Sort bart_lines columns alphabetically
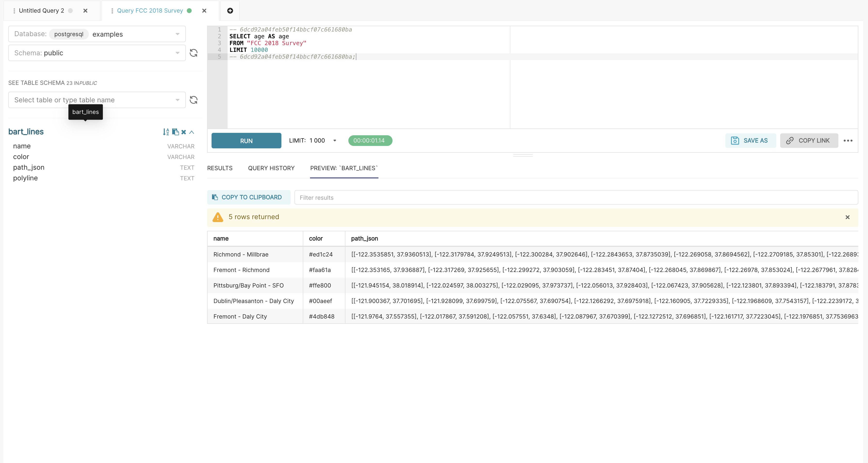Viewport: 868px width, 463px height. (x=166, y=132)
